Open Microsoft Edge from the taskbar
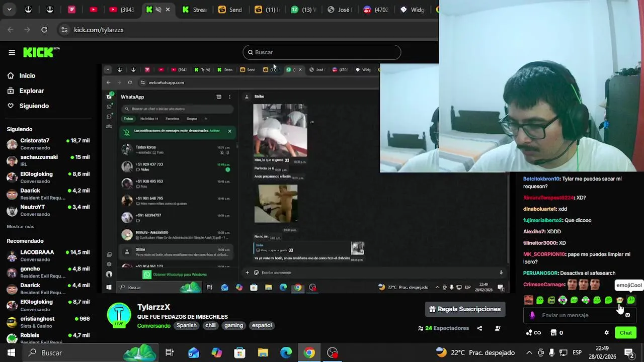The width and height of the screenshot is (644, 362). pos(286,353)
